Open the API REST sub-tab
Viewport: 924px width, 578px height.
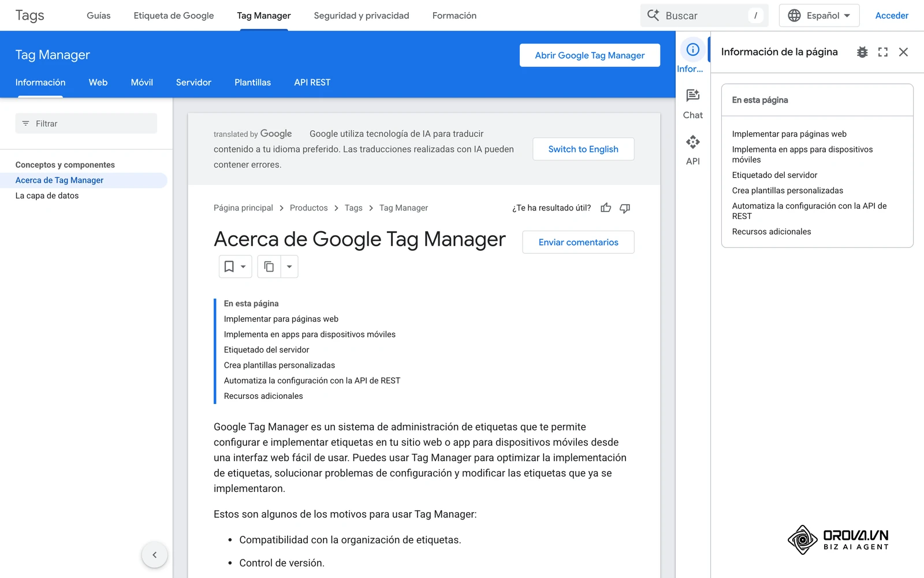click(312, 83)
